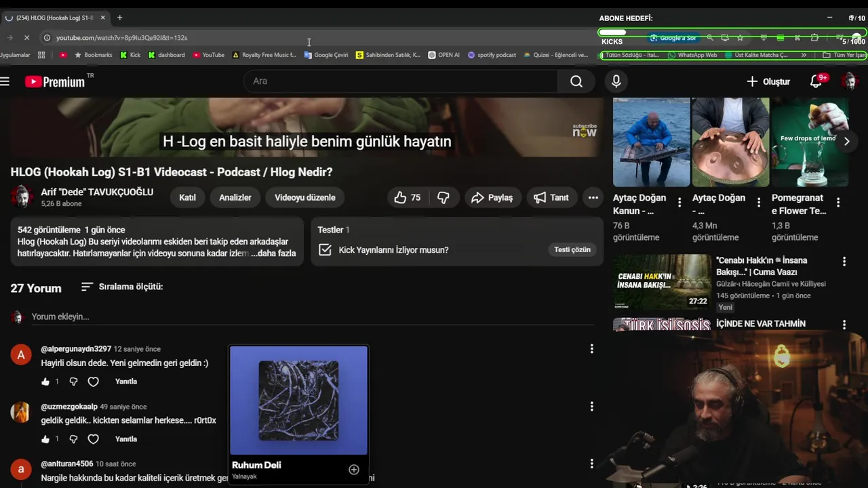868x488 pixels.
Task: Open options for 4,3 Mn Aytaç Doğan short
Action: point(759,203)
